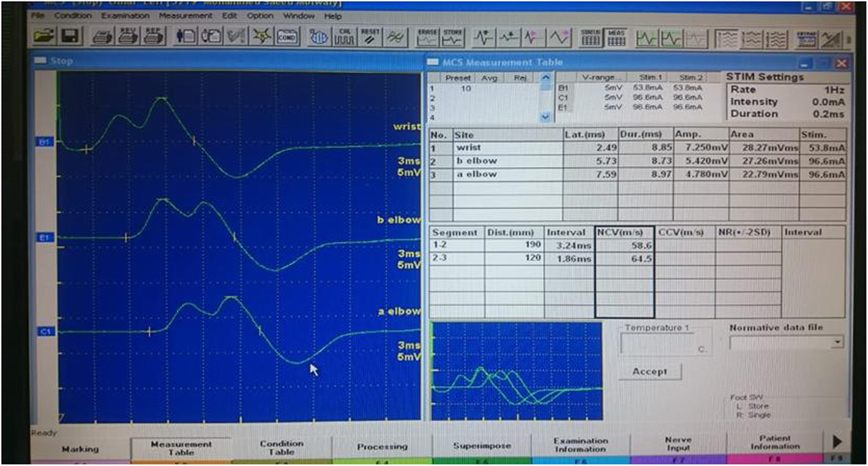Click the superimposed waveforms thumbnail
868x466 pixels.
click(x=517, y=372)
